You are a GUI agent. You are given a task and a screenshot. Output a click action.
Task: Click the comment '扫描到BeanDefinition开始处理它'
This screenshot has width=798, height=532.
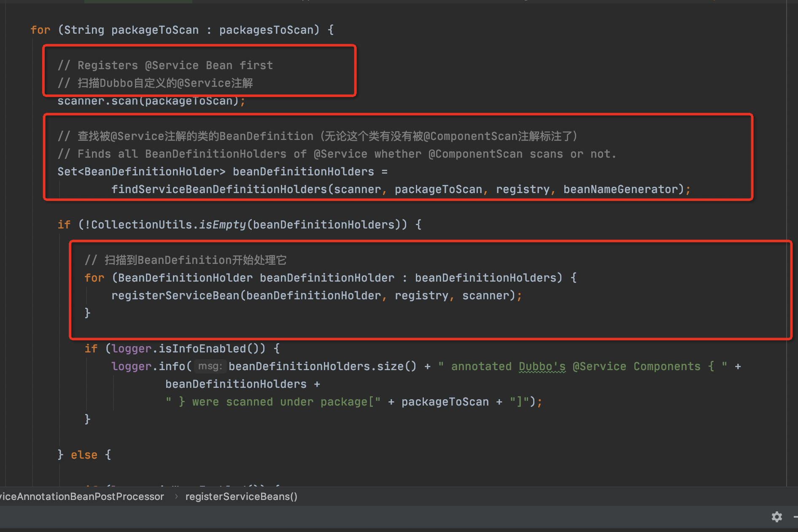click(x=186, y=260)
